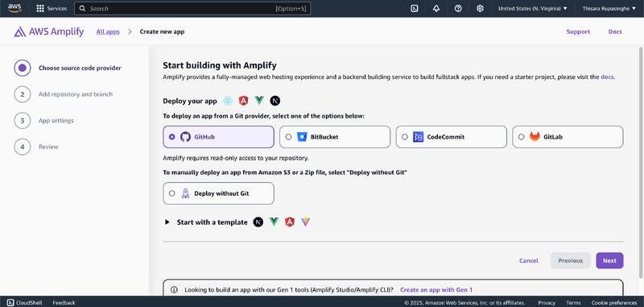Click the Create new app breadcrumb text
Screen dimensions: 644x307
coord(162,31)
